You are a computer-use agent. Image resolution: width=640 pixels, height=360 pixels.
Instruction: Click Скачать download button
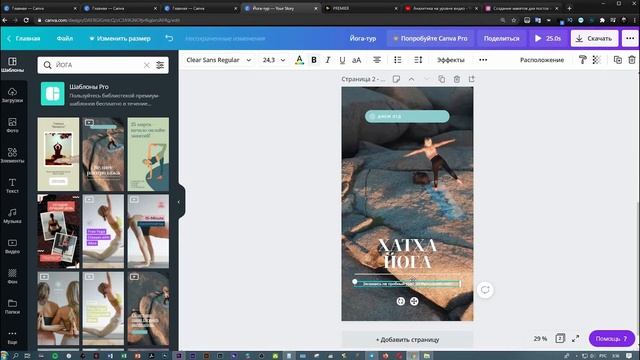click(594, 38)
